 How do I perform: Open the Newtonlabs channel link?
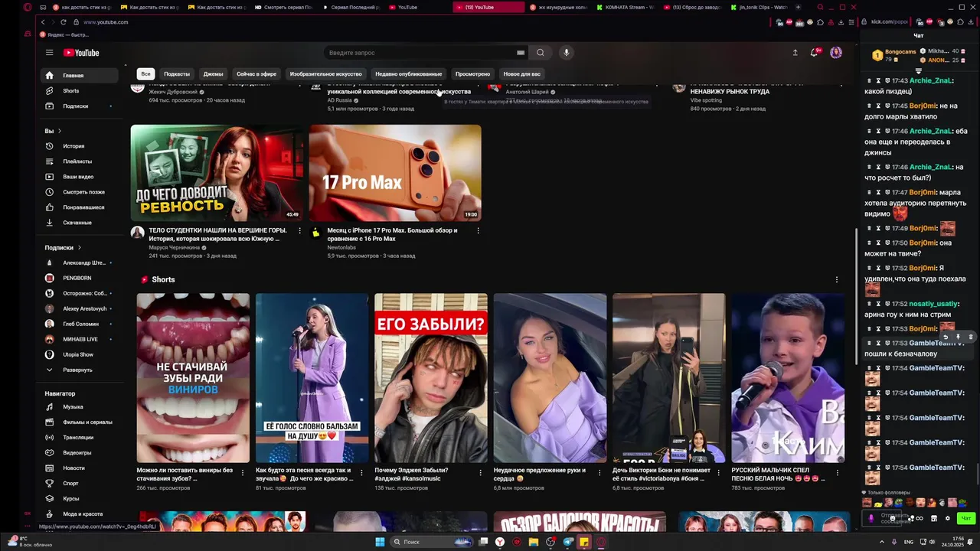tap(341, 248)
